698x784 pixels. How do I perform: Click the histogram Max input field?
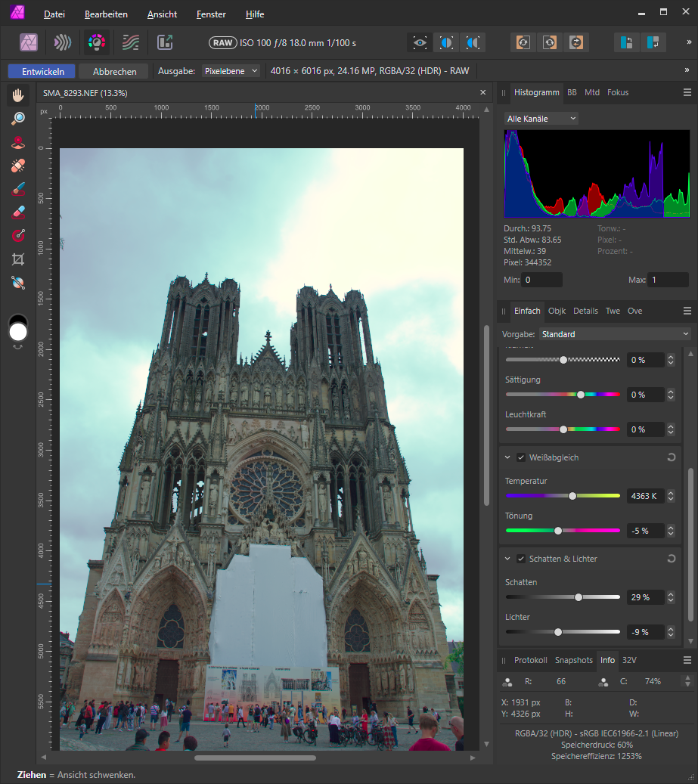coord(669,280)
